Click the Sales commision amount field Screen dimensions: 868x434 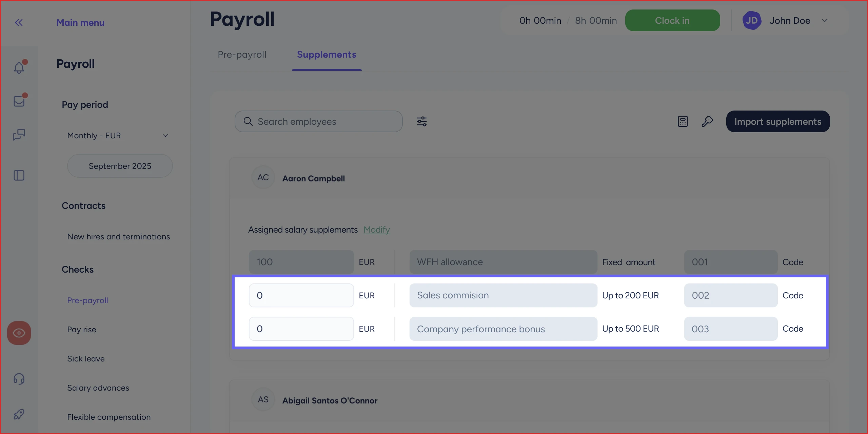tap(301, 295)
